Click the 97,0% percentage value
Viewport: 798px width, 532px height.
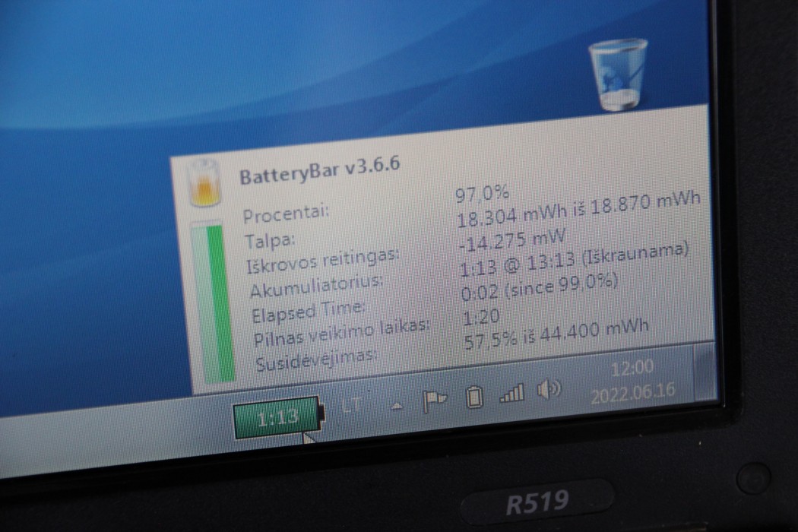click(481, 194)
